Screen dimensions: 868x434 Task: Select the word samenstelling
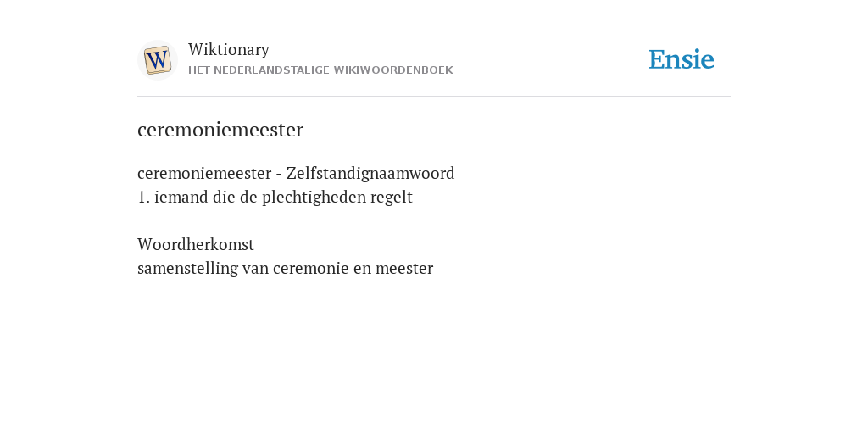pos(187,269)
